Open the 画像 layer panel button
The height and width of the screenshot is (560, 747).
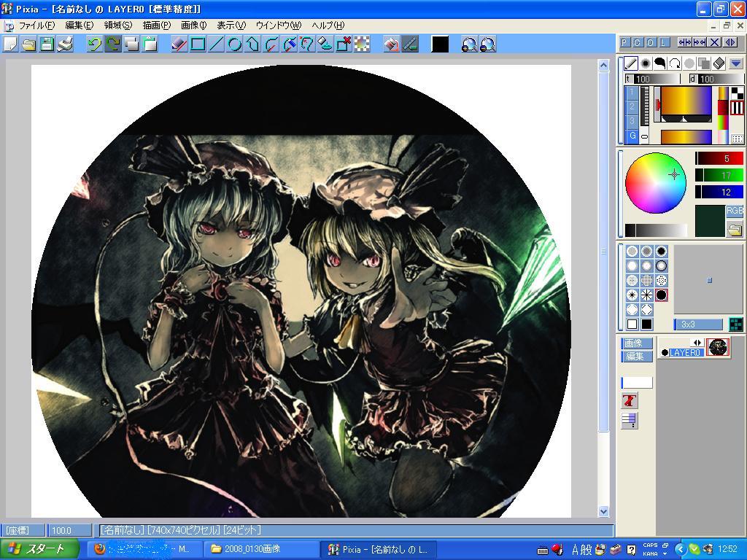pyautogui.click(x=636, y=343)
